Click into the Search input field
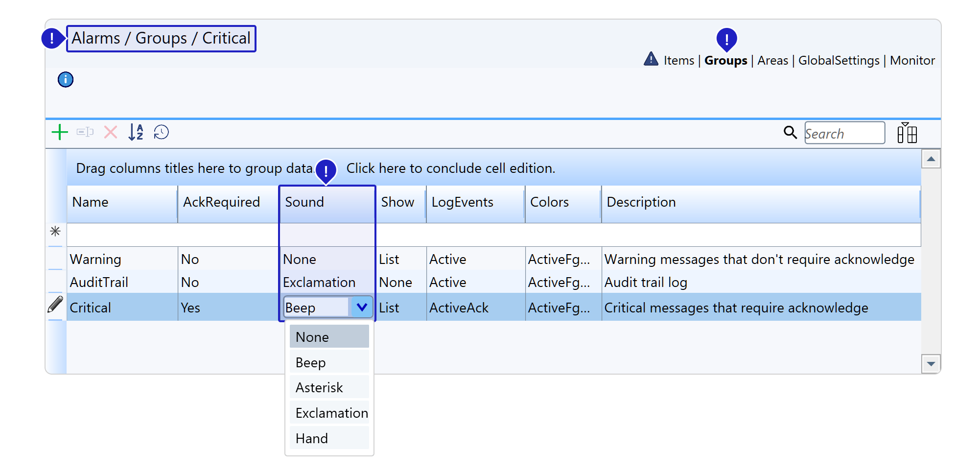 [x=844, y=133]
